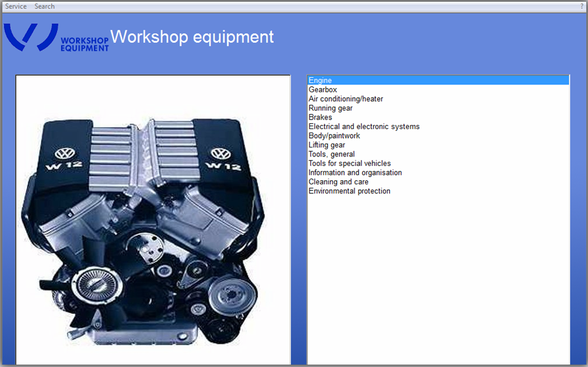Pick Environmental protection category
This screenshot has width=588, height=367.
438,191
